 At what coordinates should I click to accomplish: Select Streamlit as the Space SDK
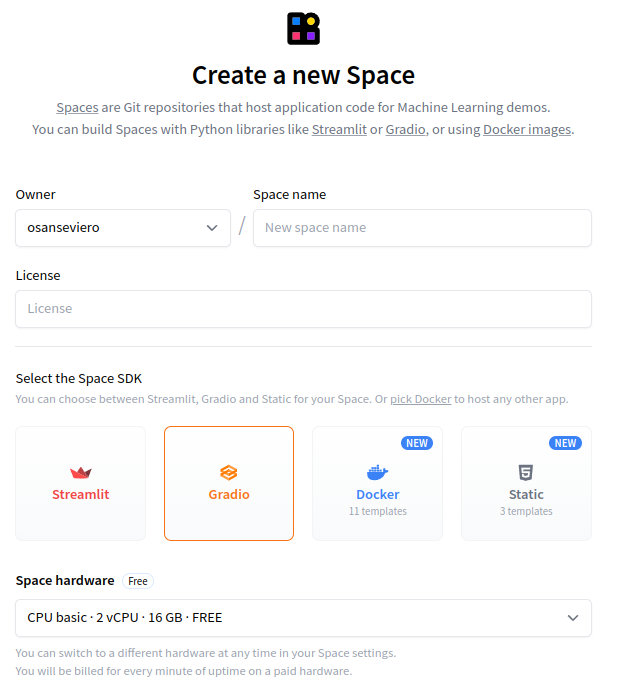pos(81,484)
